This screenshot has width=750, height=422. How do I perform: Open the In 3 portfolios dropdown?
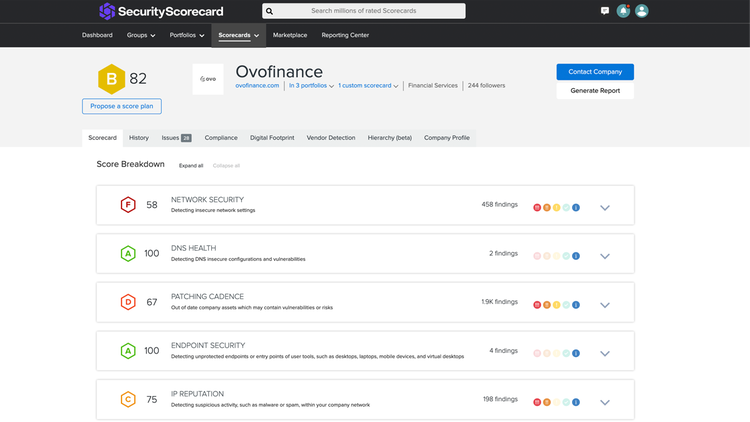311,86
